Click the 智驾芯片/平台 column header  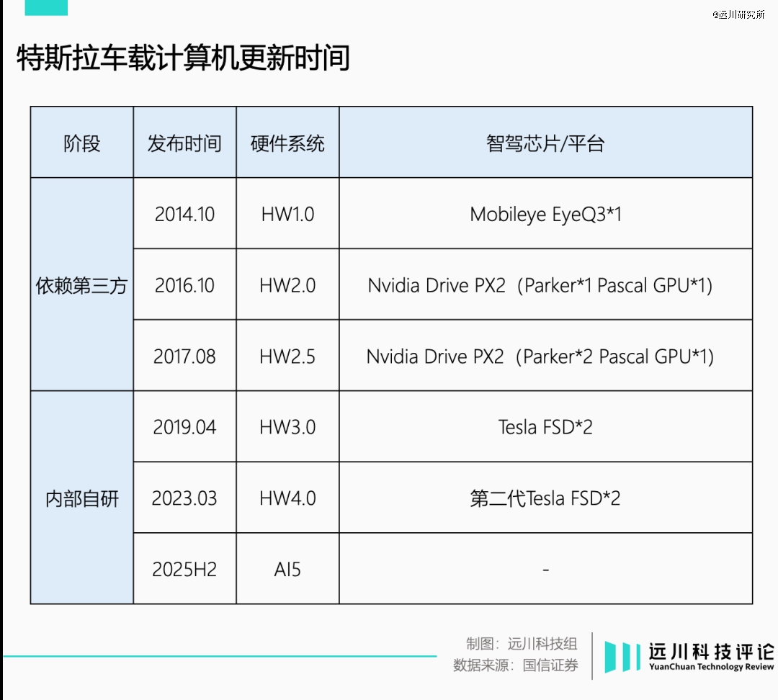coord(546,143)
